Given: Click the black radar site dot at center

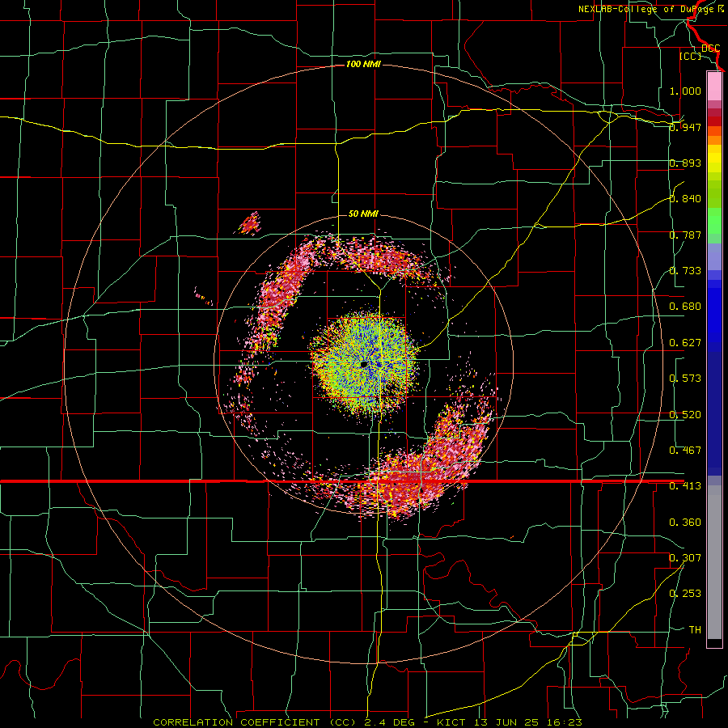Looking at the screenshot, I should click(364, 365).
